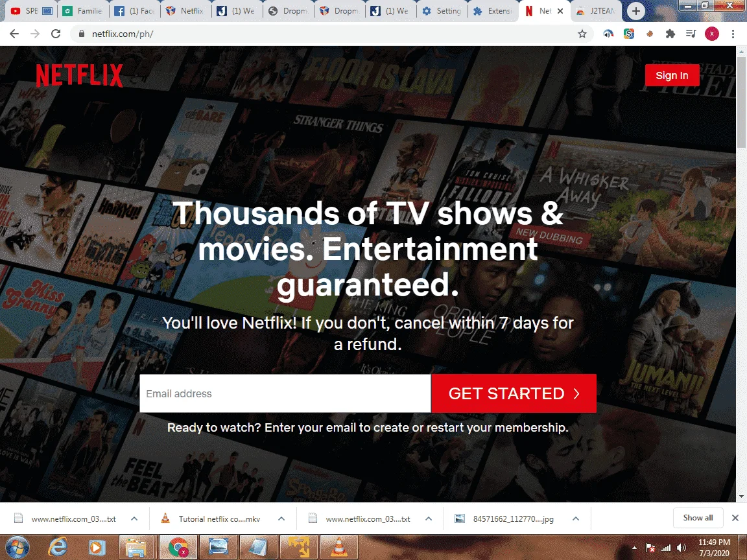
Task: Click the orange cookie extension icon
Action: 650,34
